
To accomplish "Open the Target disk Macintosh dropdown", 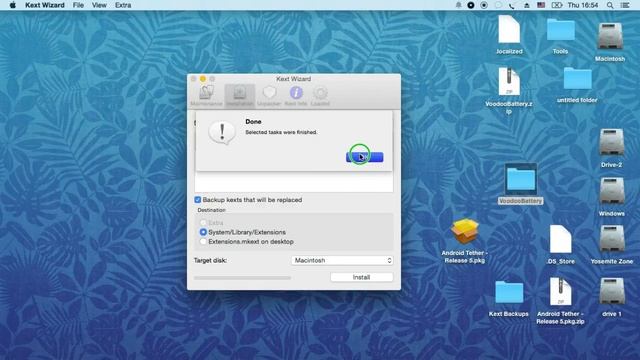I will [x=342, y=260].
